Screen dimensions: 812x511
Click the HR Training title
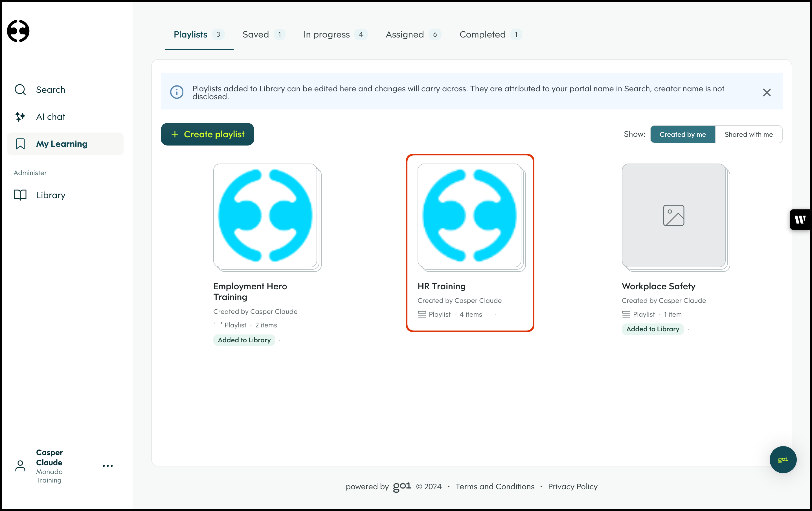(x=442, y=286)
